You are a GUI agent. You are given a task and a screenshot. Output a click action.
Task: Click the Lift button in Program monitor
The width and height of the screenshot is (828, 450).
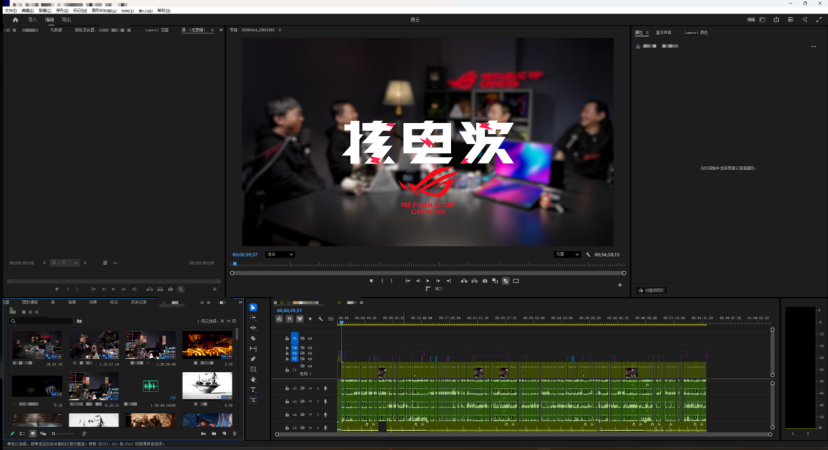[464, 281]
